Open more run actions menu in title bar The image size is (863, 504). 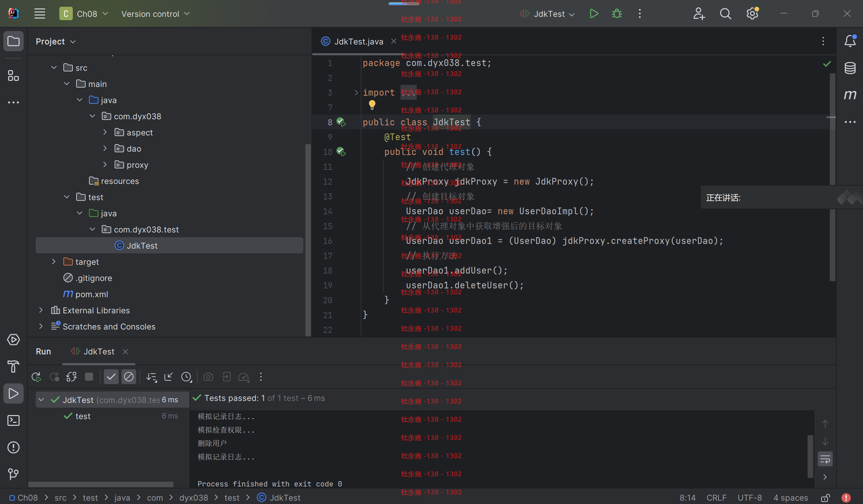pyautogui.click(x=640, y=14)
